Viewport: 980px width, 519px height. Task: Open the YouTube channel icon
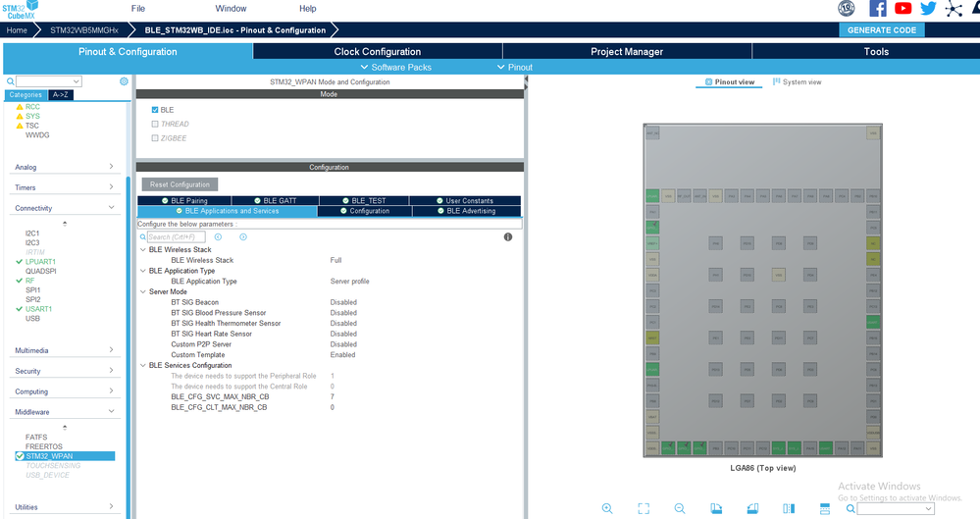pos(903,8)
